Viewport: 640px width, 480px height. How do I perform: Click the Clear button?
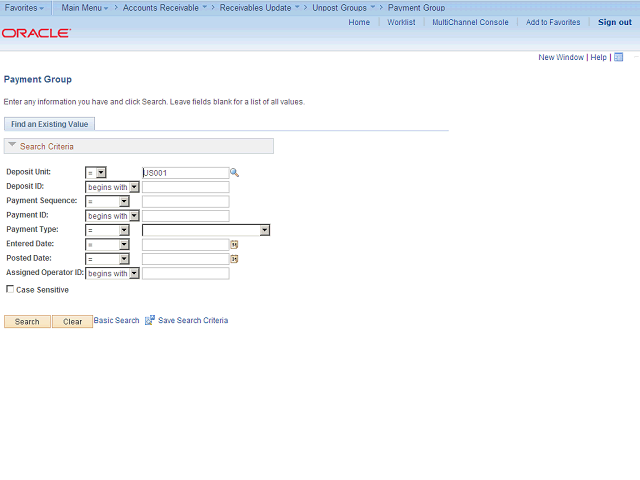click(x=72, y=322)
